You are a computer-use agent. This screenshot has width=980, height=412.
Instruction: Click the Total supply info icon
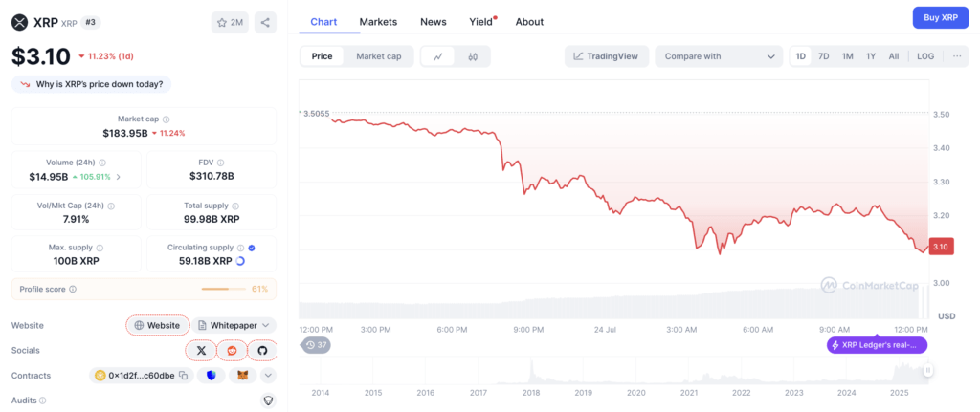(235, 206)
